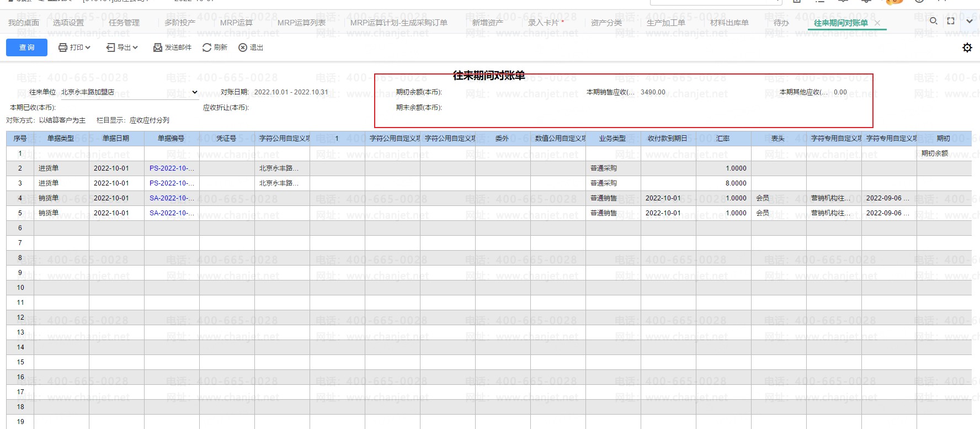Click the 凭证号 column header
This screenshot has height=429, width=980.
227,139
